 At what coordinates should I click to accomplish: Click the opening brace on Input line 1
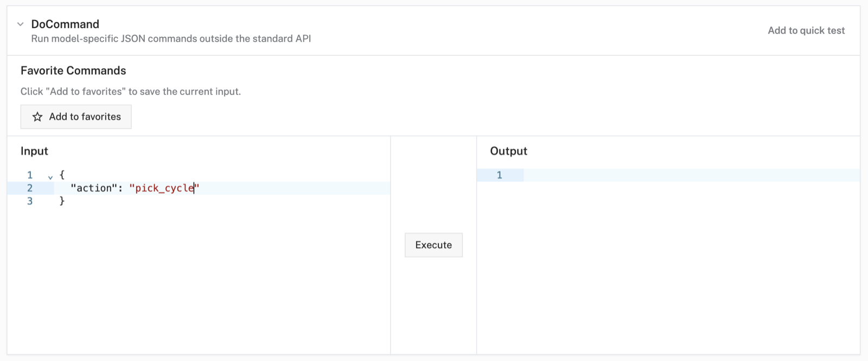pos(62,175)
